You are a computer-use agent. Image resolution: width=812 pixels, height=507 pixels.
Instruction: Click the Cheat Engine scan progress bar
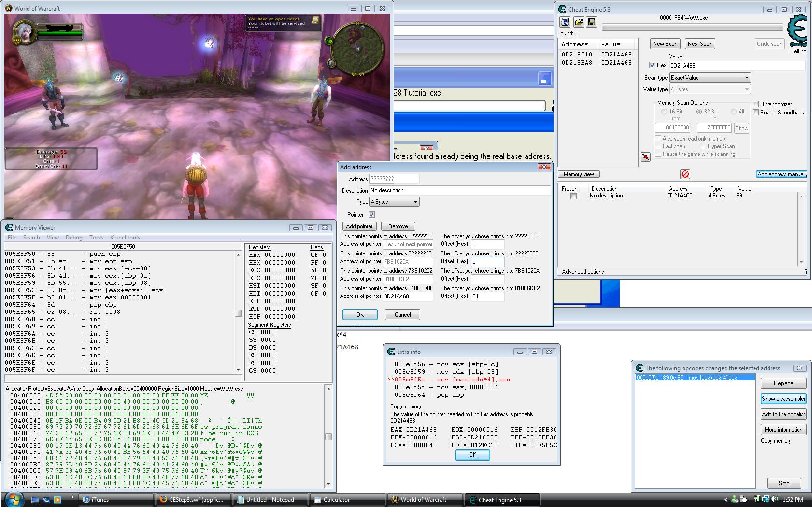tap(692, 27)
